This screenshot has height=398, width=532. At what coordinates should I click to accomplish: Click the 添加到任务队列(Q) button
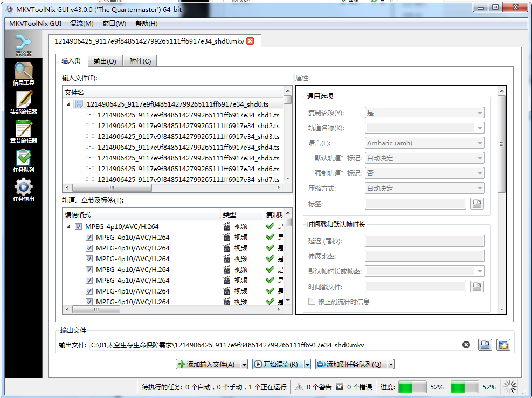tap(351, 365)
